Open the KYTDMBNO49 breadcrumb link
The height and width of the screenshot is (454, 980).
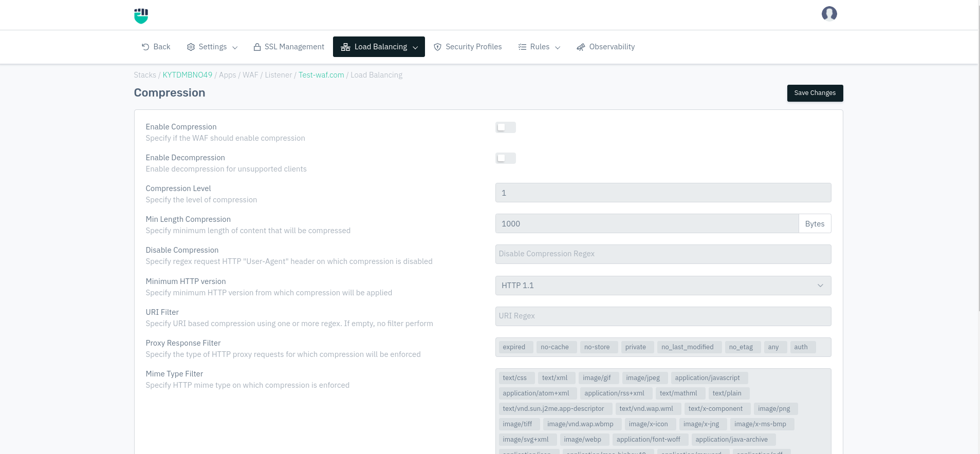[188, 75]
